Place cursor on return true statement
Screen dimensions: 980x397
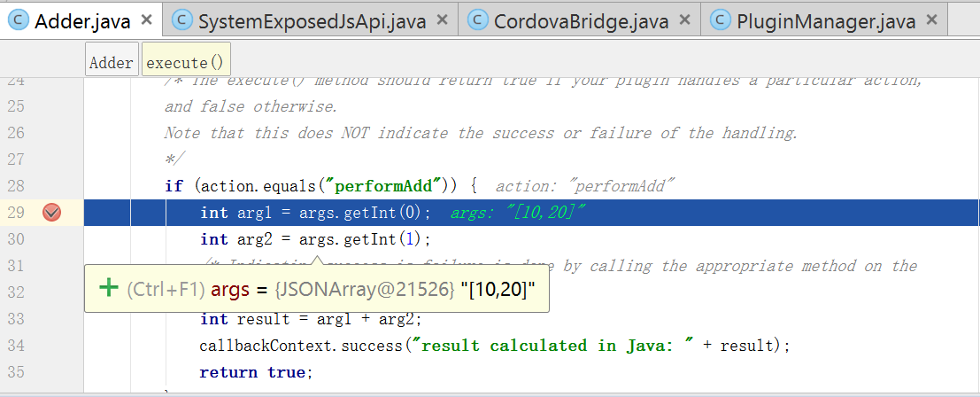tap(255, 372)
